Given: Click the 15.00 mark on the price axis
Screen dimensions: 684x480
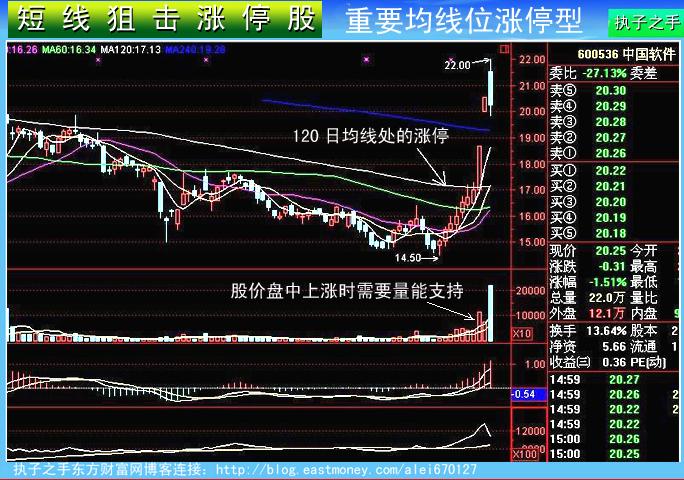Looking at the screenshot, I should point(532,242).
